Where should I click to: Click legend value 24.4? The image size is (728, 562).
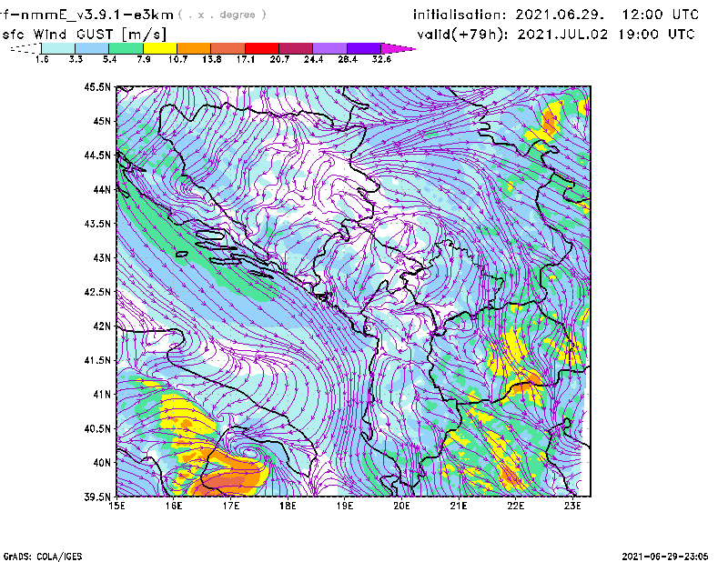[313, 59]
